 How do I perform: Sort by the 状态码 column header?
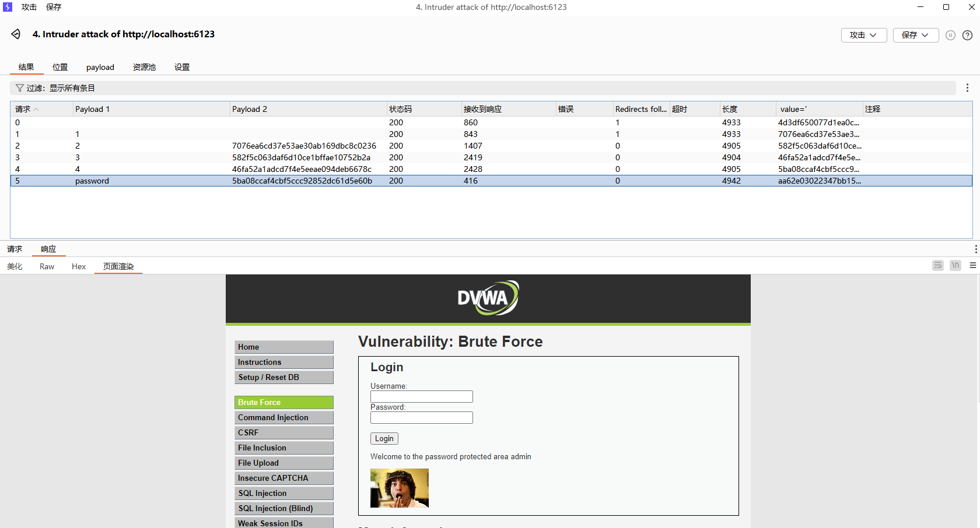[424, 109]
